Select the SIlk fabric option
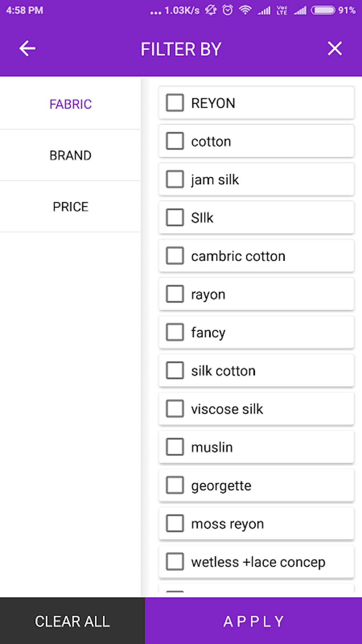The image size is (362, 644). pyautogui.click(x=175, y=217)
